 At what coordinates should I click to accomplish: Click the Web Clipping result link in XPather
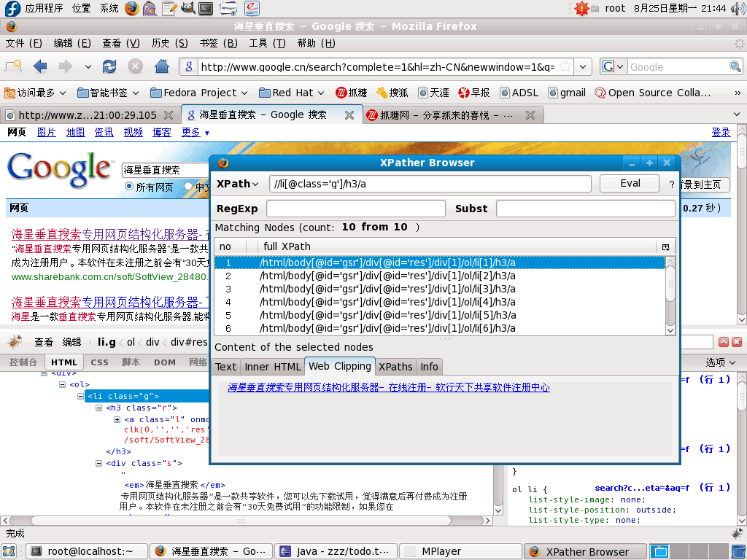[x=388, y=388]
